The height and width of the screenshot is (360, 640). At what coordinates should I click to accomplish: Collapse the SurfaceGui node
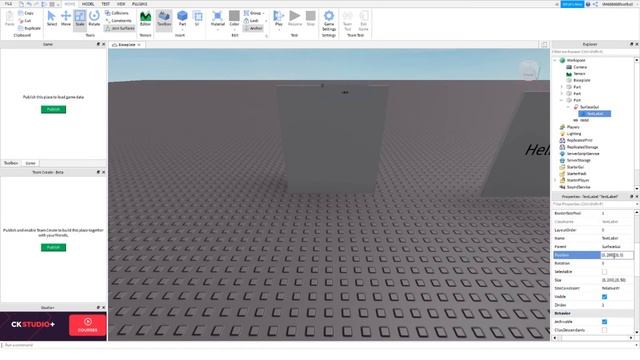[x=568, y=107]
